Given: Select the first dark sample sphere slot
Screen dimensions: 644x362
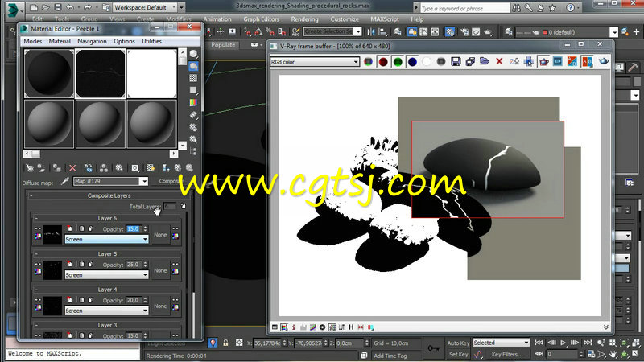Looking at the screenshot, I should click(49, 74).
